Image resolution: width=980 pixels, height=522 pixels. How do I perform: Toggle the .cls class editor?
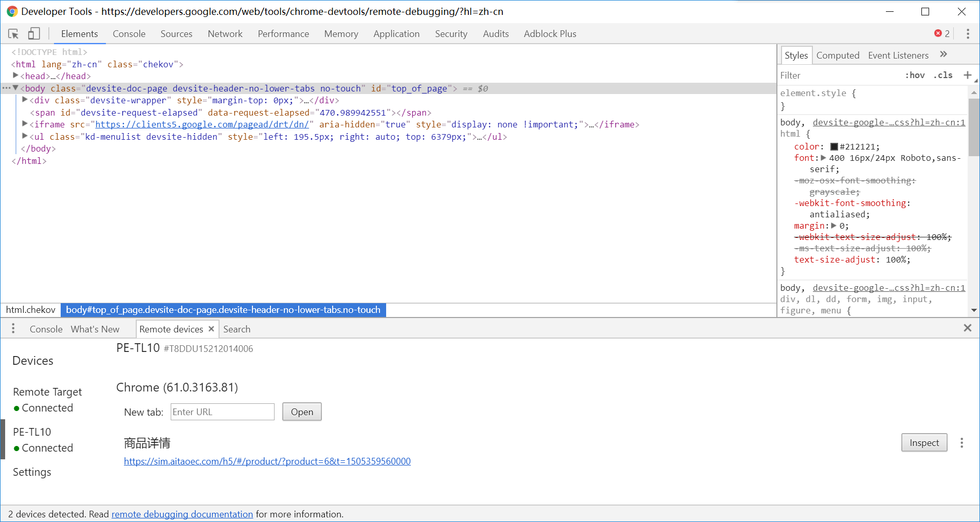943,75
